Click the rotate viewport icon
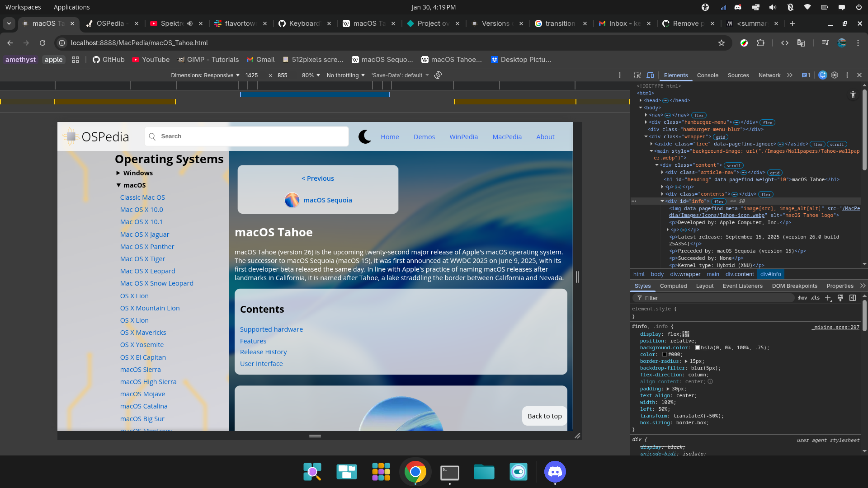 click(438, 75)
